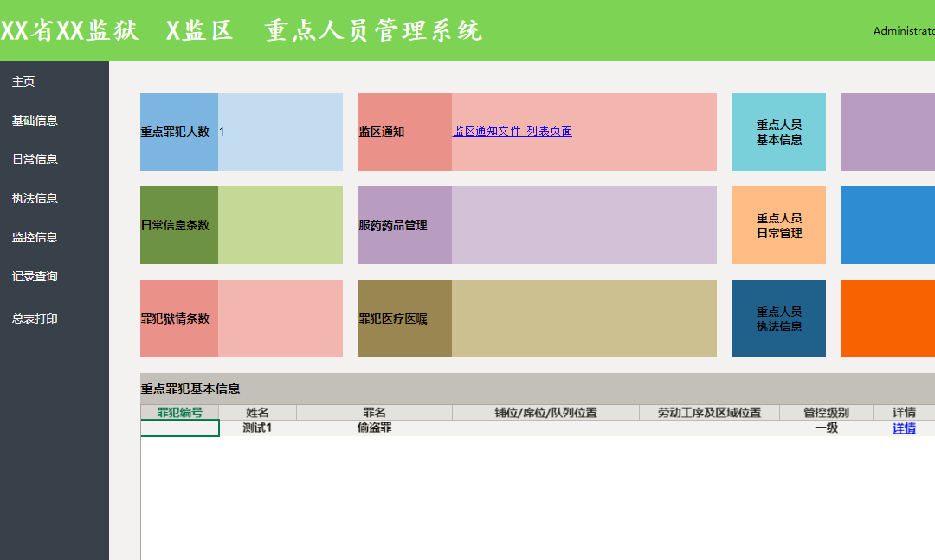Click the 罪犯狱情条数 pink tile

click(x=179, y=319)
